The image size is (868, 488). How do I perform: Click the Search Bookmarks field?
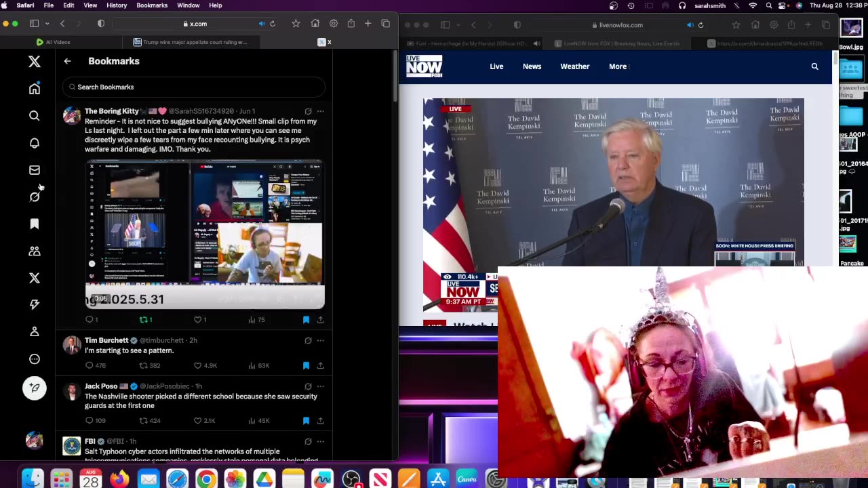pyautogui.click(x=194, y=87)
